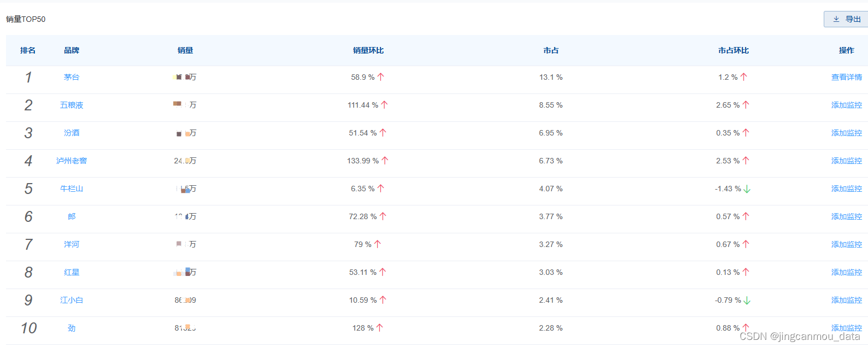Click the 销量环比 column header
This screenshot has height=347, width=868.
pos(368,50)
